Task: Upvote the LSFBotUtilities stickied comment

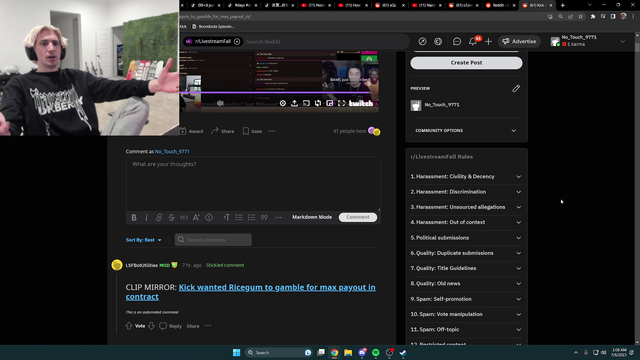Action: [x=129, y=326]
